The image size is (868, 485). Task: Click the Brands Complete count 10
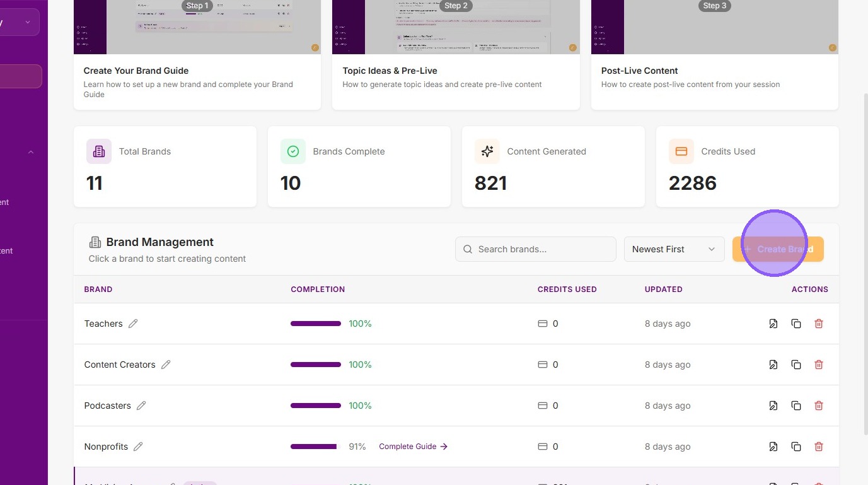point(291,183)
